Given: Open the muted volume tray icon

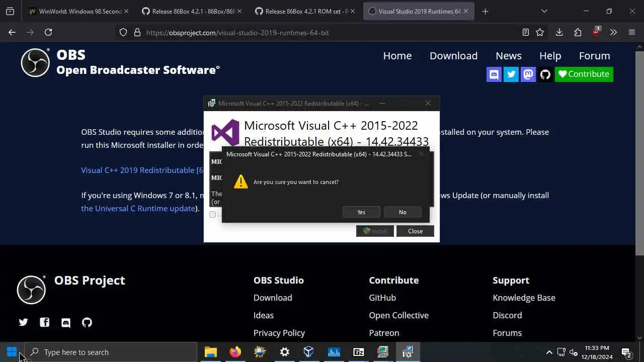Looking at the screenshot, I should [574, 352].
